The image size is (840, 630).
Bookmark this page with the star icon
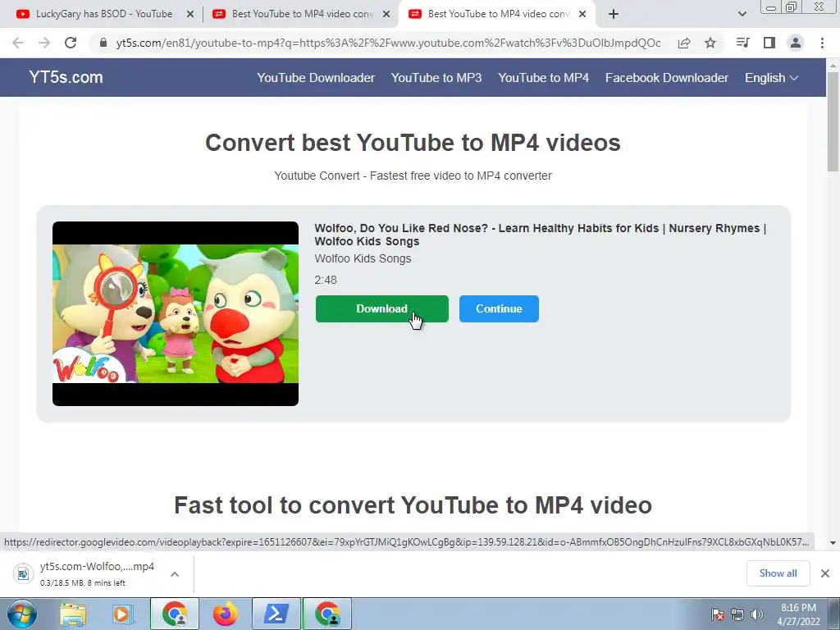[x=710, y=43]
